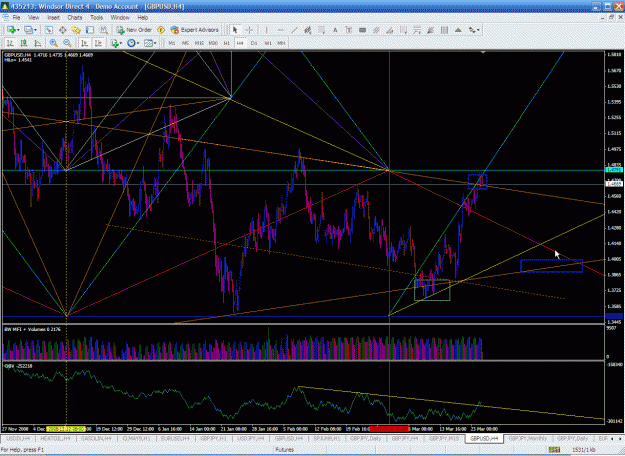Open the chart window system menu icon

point(5,18)
